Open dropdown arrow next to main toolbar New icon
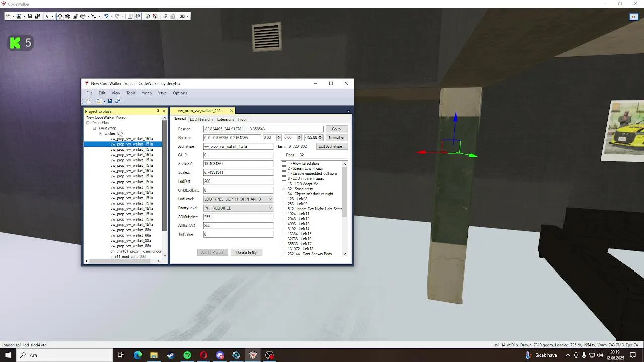The height and width of the screenshot is (362, 644). coord(13,16)
